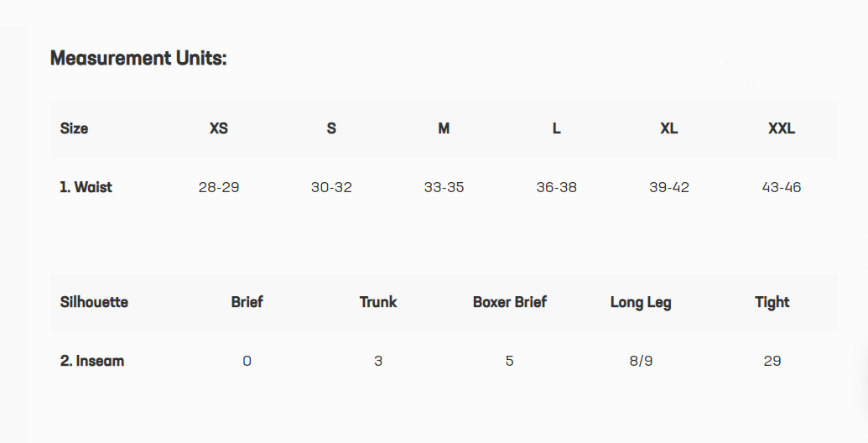868x443 pixels.
Task: Select the Trunk silhouette header
Action: coord(378,302)
